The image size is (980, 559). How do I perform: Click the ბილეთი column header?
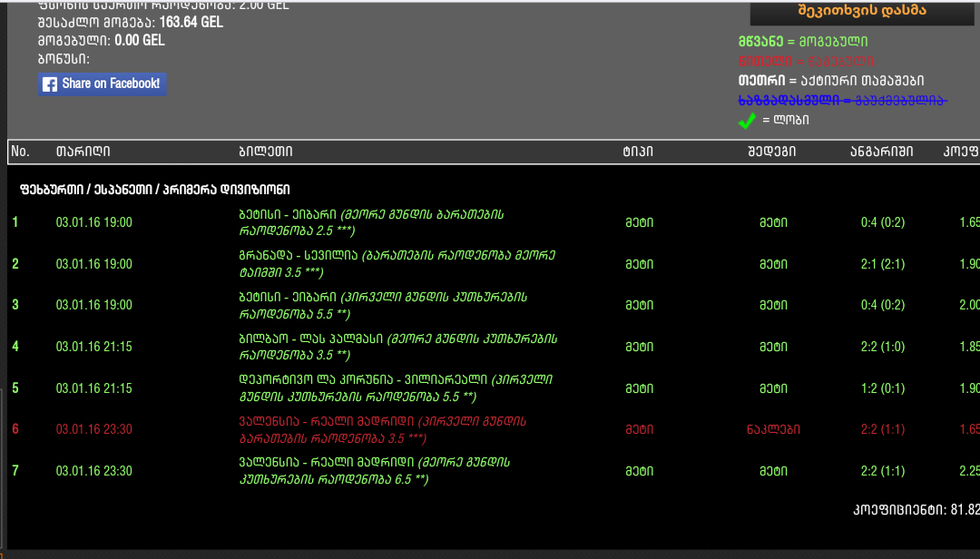(266, 152)
